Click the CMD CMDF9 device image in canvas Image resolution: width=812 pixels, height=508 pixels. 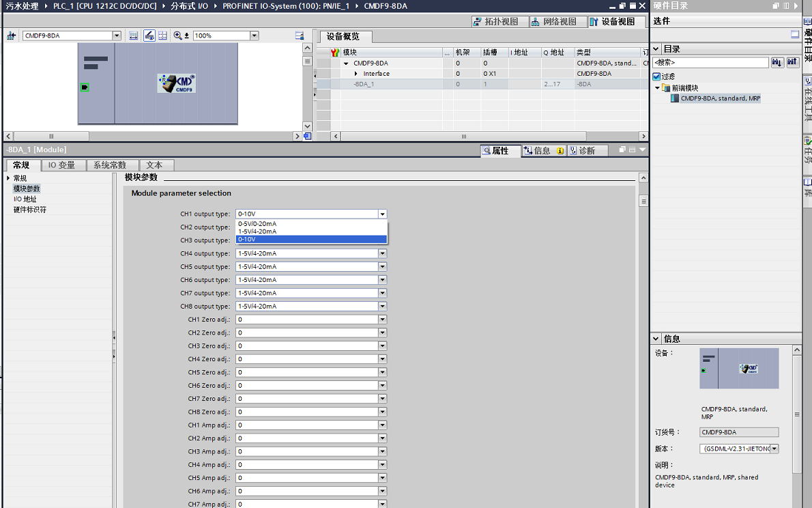[176, 83]
